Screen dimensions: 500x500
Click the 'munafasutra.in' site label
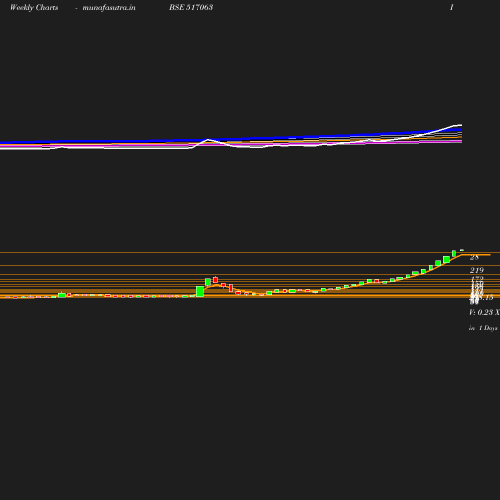109,7
